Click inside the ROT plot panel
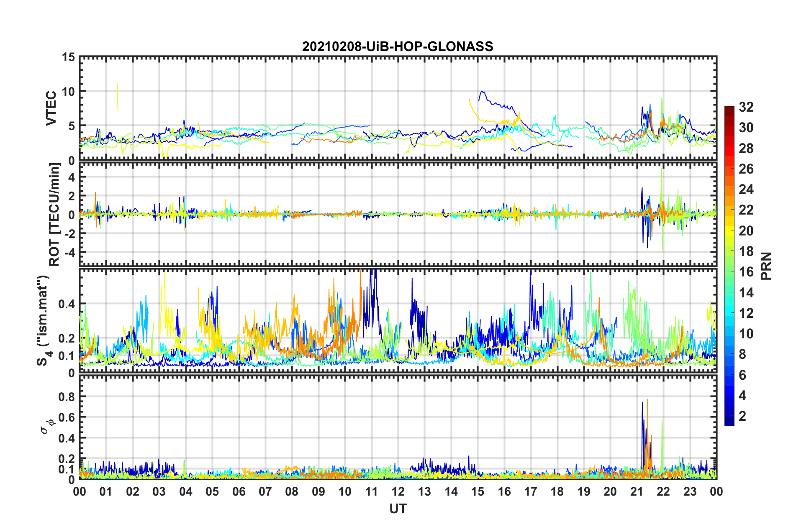796x532 pixels. (x=398, y=215)
